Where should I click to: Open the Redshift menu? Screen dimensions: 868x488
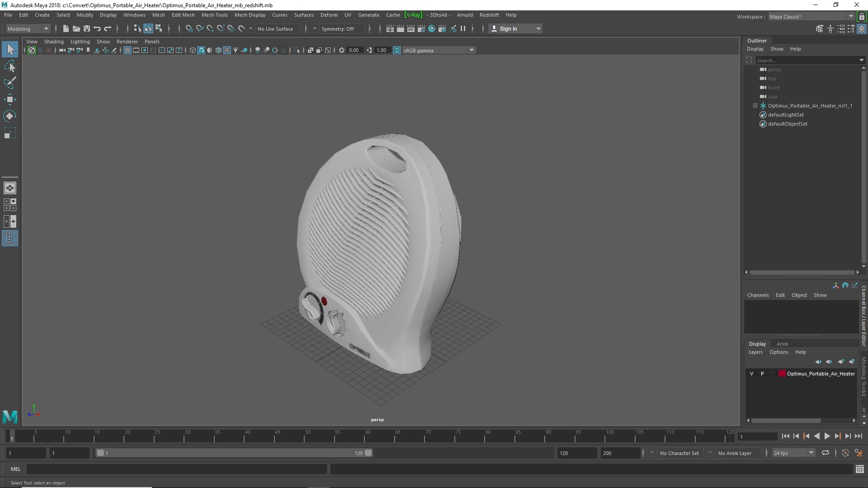coord(489,15)
